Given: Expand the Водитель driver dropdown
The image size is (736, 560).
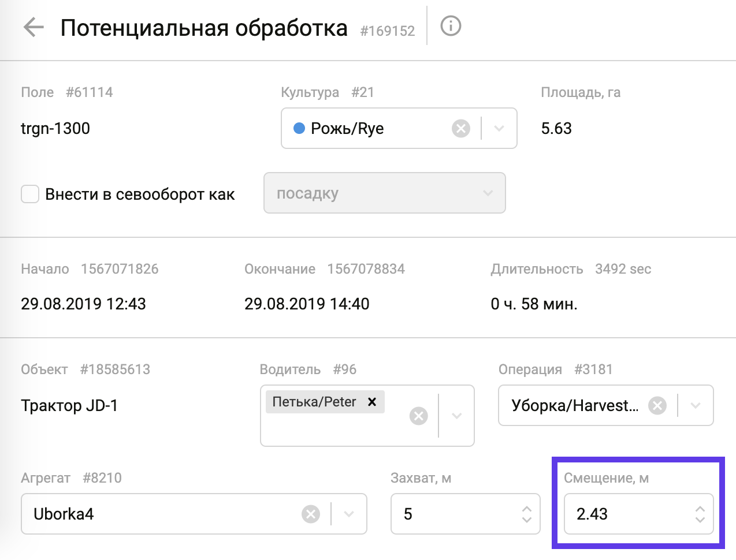Looking at the screenshot, I should tap(456, 416).
